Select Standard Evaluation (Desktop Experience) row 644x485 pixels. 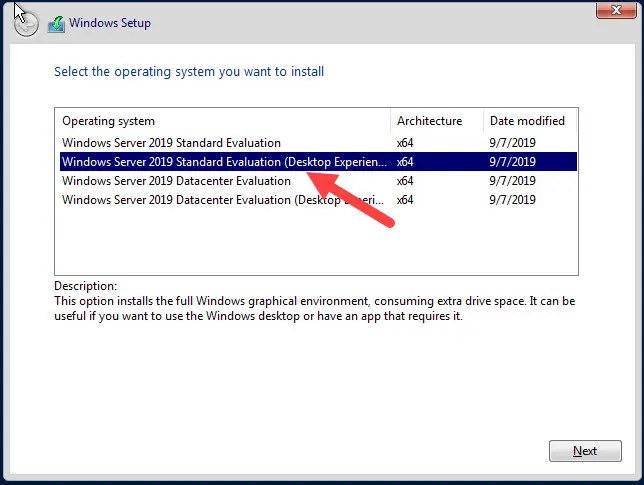(x=318, y=161)
